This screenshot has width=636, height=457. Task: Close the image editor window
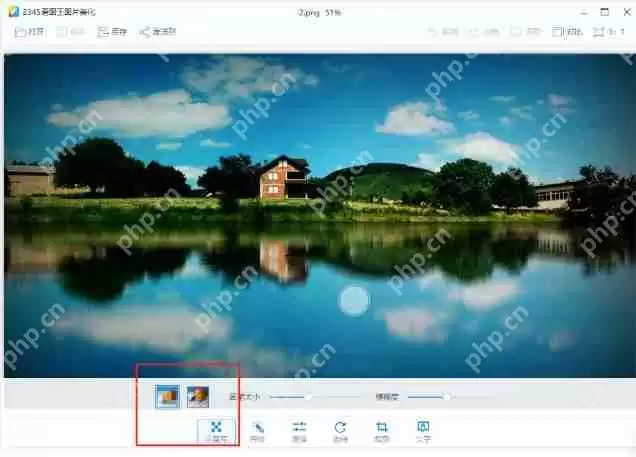tap(627, 12)
